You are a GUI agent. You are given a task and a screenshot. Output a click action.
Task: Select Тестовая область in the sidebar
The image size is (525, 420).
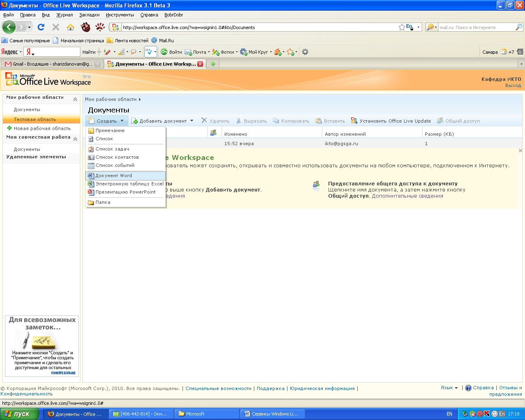coord(41,119)
